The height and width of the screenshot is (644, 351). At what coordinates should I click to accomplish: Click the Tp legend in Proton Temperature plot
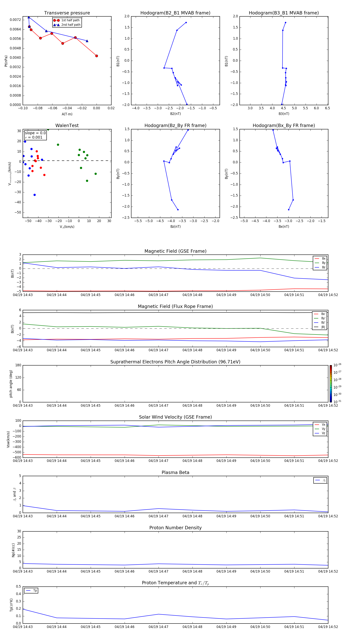(31, 591)
